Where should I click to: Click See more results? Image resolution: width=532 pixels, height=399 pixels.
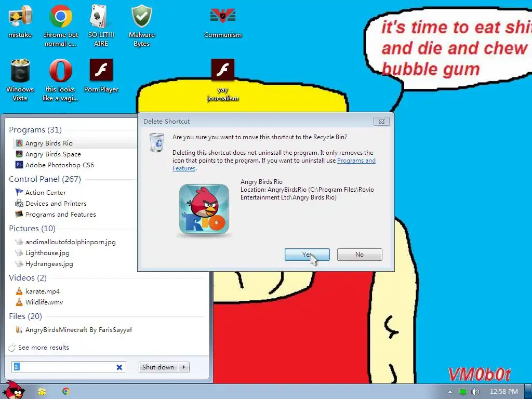(44, 348)
